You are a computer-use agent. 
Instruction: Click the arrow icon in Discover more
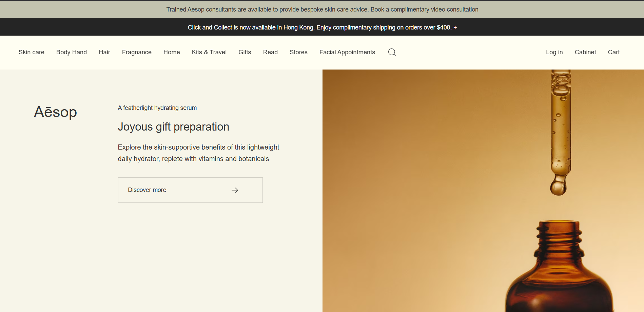(x=235, y=190)
